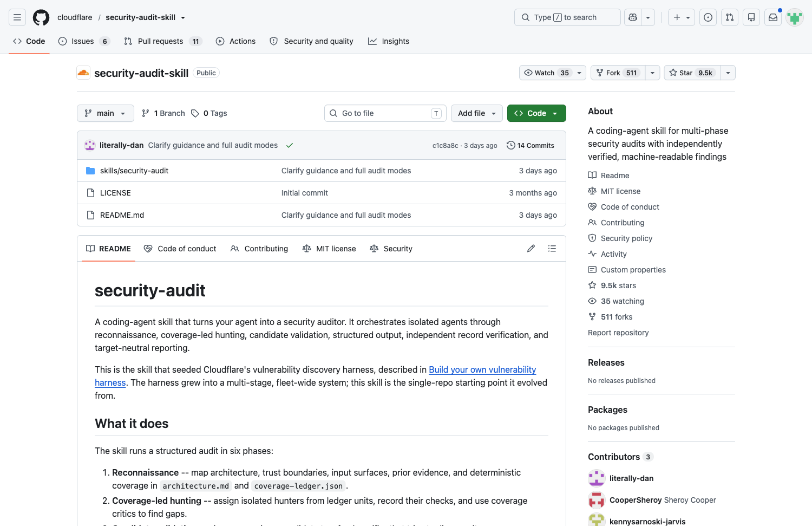The width and height of the screenshot is (812, 526).
Task: Click the green commit status checkmark
Action: click(290, 145)
